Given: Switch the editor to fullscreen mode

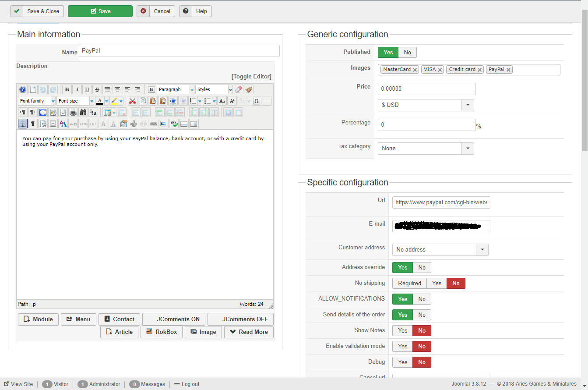Looking at the screenshot, I should click(x=43, y=112).
